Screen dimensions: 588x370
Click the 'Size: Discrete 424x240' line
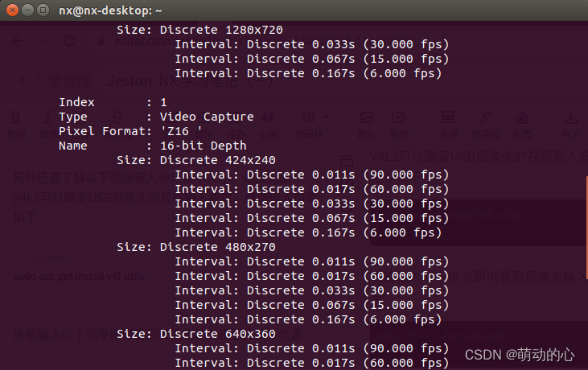(196, 160)
